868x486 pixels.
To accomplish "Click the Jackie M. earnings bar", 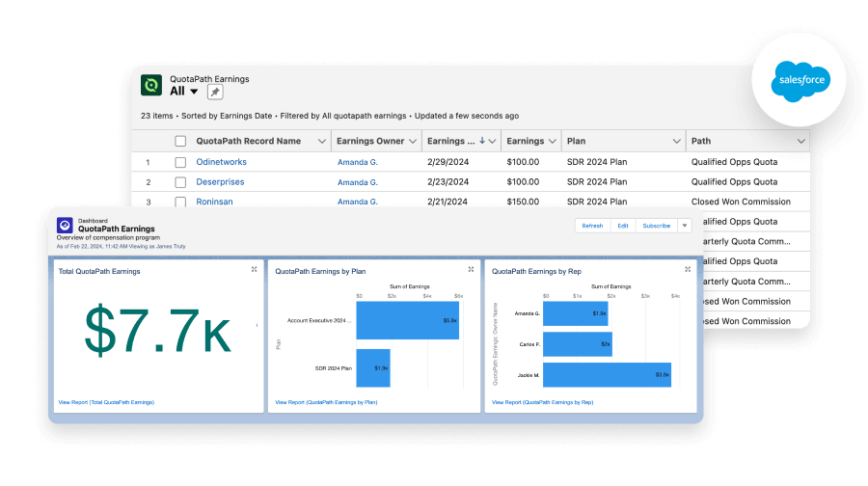I will (x=607, y=375).
